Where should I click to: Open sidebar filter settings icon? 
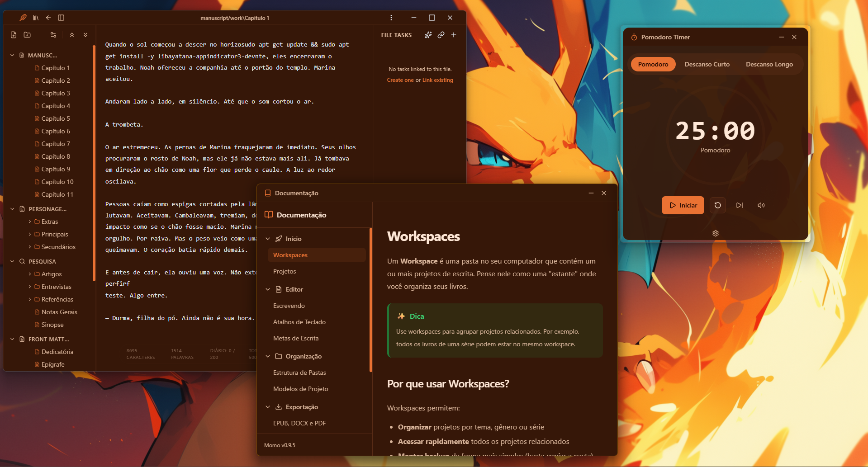(x=53, y=34)
